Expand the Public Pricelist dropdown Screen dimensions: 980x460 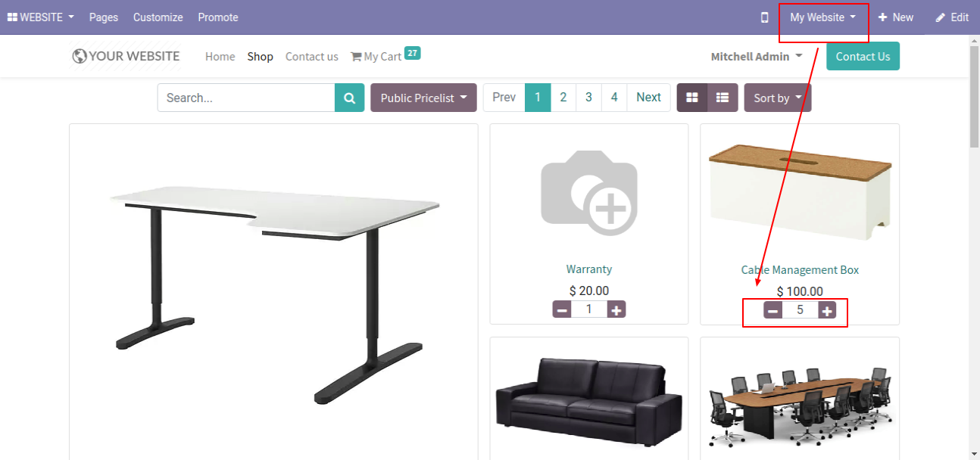click(x=423, y=98)
